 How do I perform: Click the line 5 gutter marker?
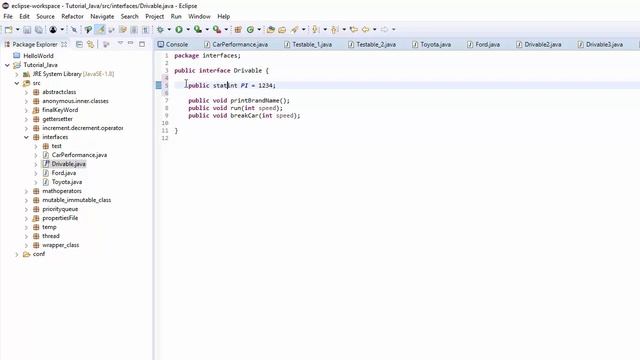(159, 85)
